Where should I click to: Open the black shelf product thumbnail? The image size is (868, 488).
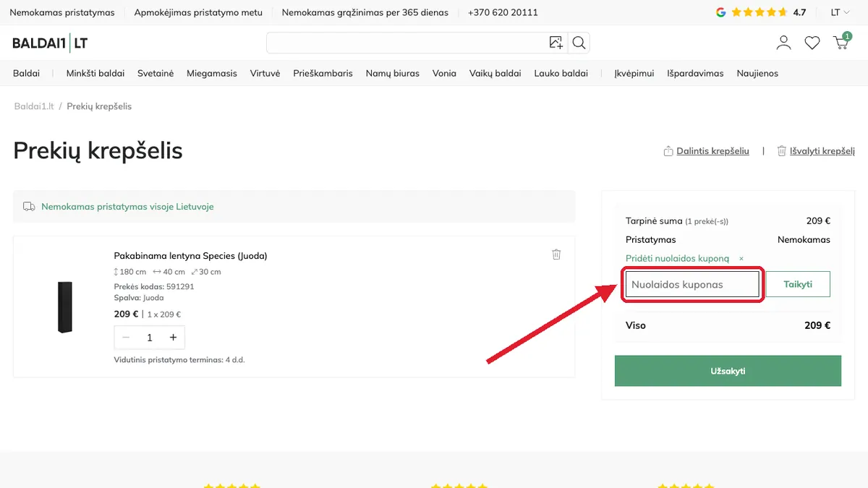coord(65,307)
